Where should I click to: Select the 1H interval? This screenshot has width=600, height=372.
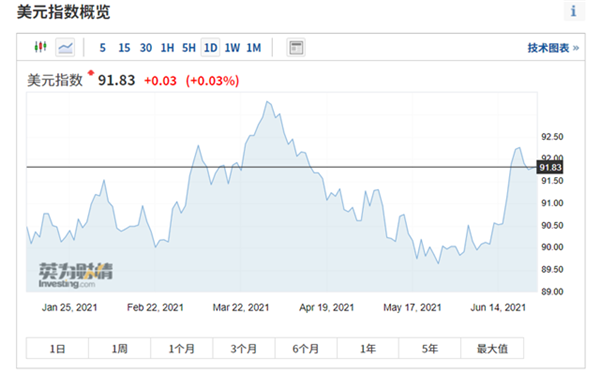click(167, 48)
